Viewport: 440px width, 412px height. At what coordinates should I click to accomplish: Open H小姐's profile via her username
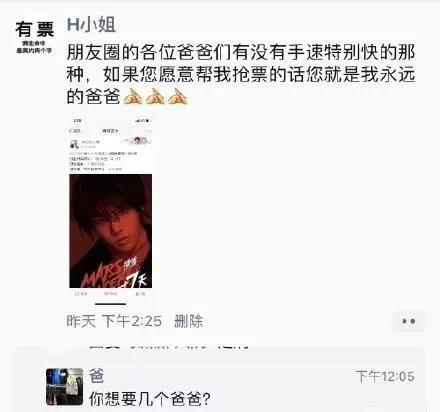[x=91, y=25]
